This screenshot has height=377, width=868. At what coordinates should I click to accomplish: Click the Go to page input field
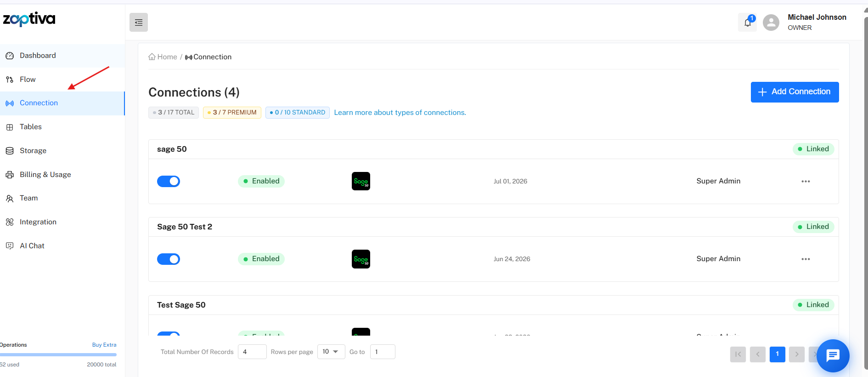[x=383, y=352]
